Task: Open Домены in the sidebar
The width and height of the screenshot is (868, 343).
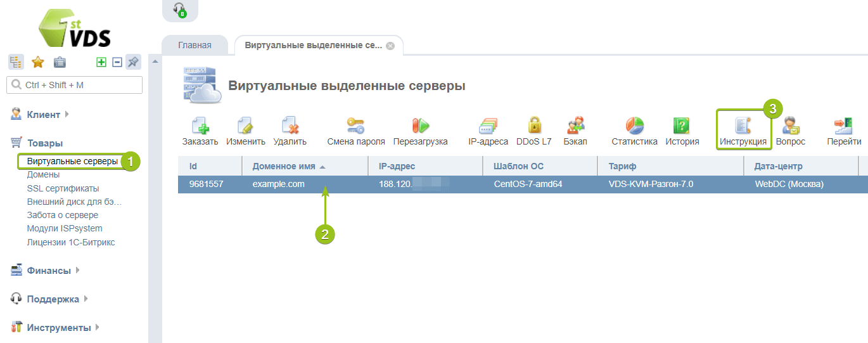Action: 43,174
